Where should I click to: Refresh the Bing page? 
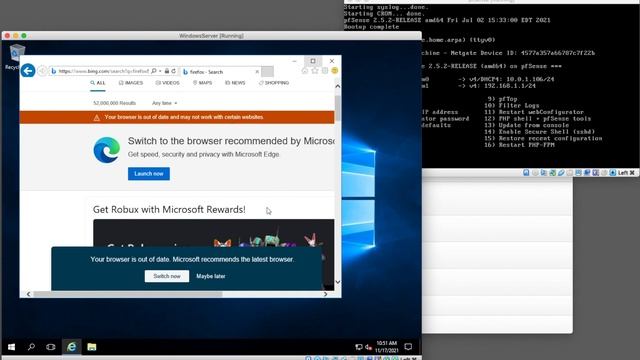[173, 71]
